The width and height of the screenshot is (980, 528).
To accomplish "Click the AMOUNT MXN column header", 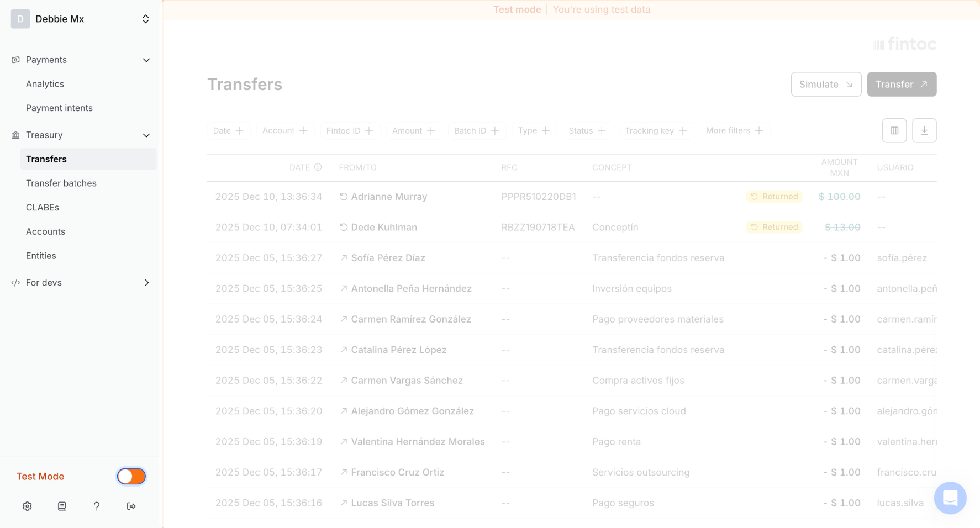I will pyautogui.click(x=839, y=167).
